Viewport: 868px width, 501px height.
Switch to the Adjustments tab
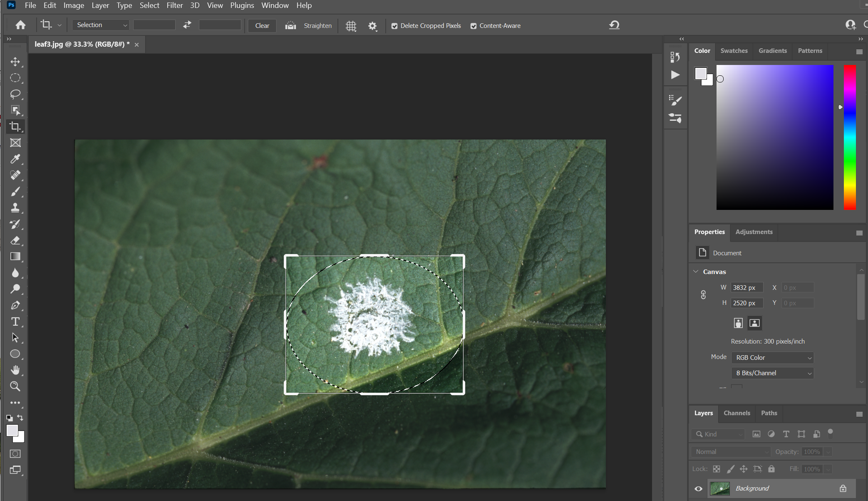coord(754,232)
